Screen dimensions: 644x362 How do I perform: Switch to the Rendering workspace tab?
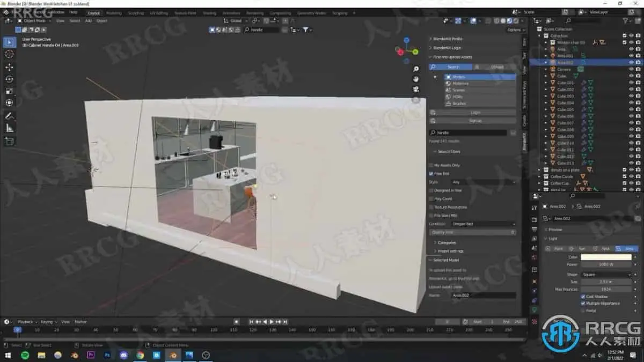254,12
